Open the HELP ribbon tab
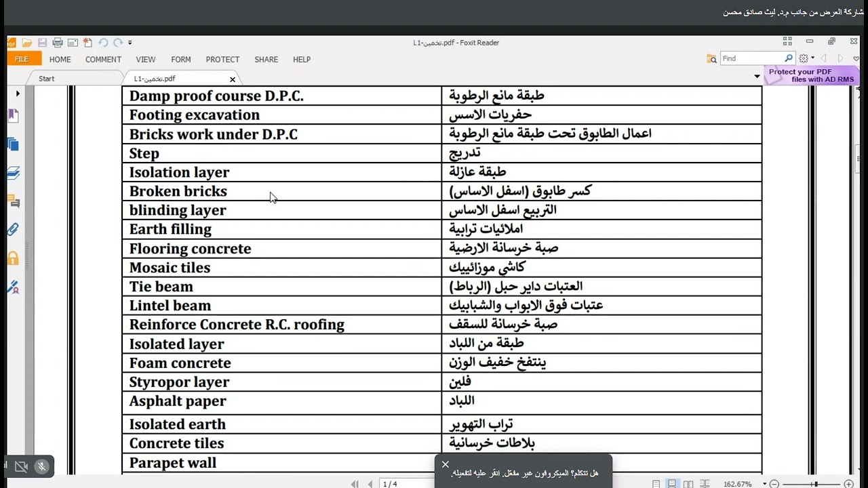Screen dimensions: 868x488 [x=302, y=60]
